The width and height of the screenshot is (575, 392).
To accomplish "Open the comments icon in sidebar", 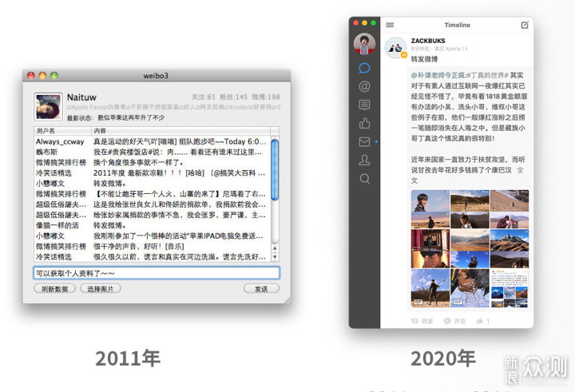I will click(364, 105).
